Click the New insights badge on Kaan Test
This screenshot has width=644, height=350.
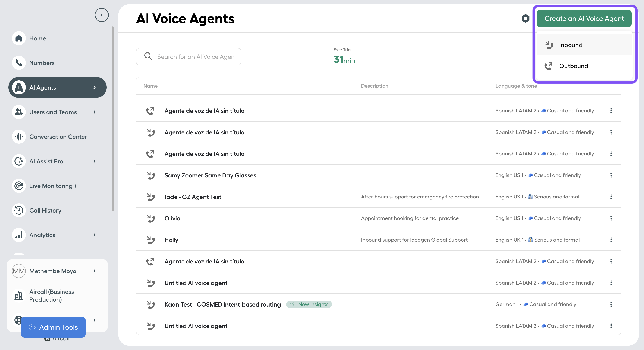click(x=309, y=305)
